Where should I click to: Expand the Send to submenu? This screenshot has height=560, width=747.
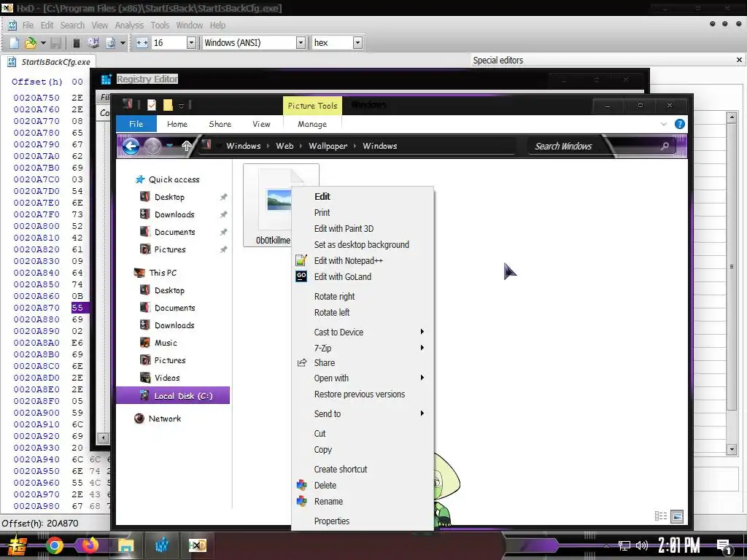363,414
